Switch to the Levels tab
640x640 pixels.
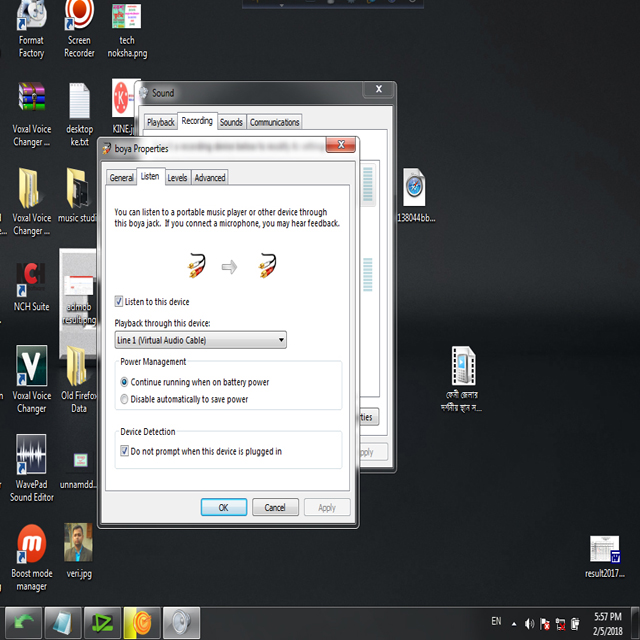coord(177,178)
